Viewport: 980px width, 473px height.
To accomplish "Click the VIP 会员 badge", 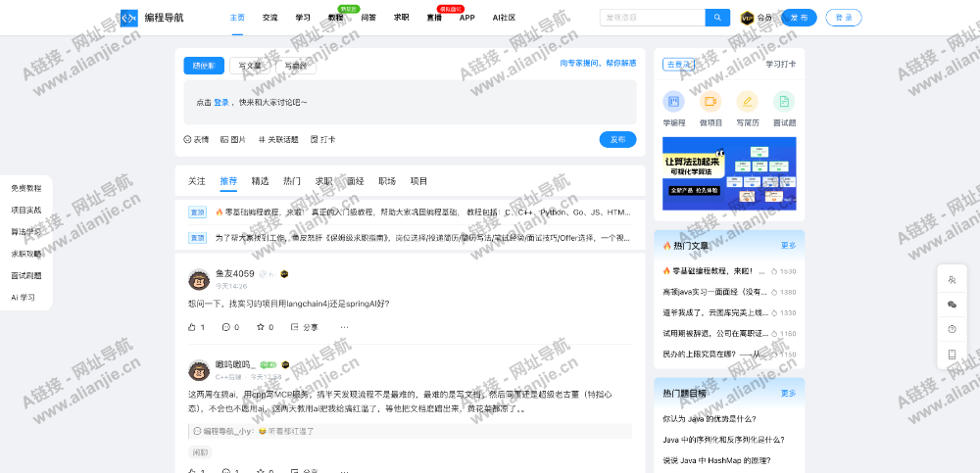I will [x=756, y=18].
